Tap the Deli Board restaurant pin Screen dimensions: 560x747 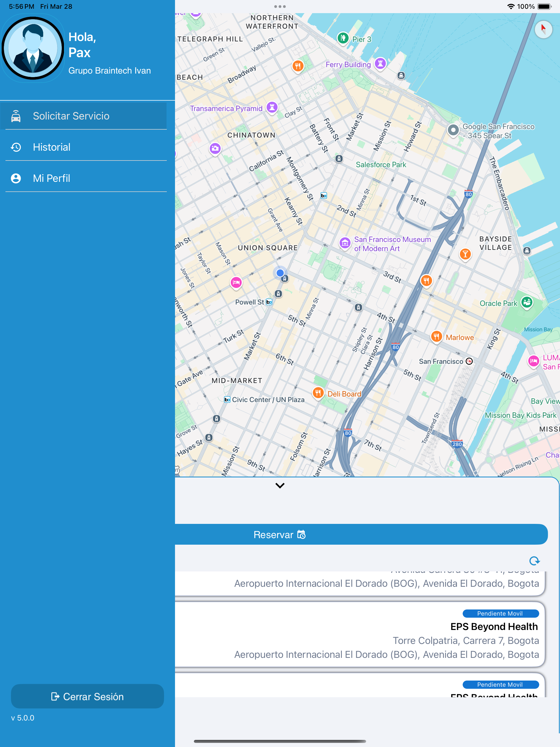click(318, 393)
